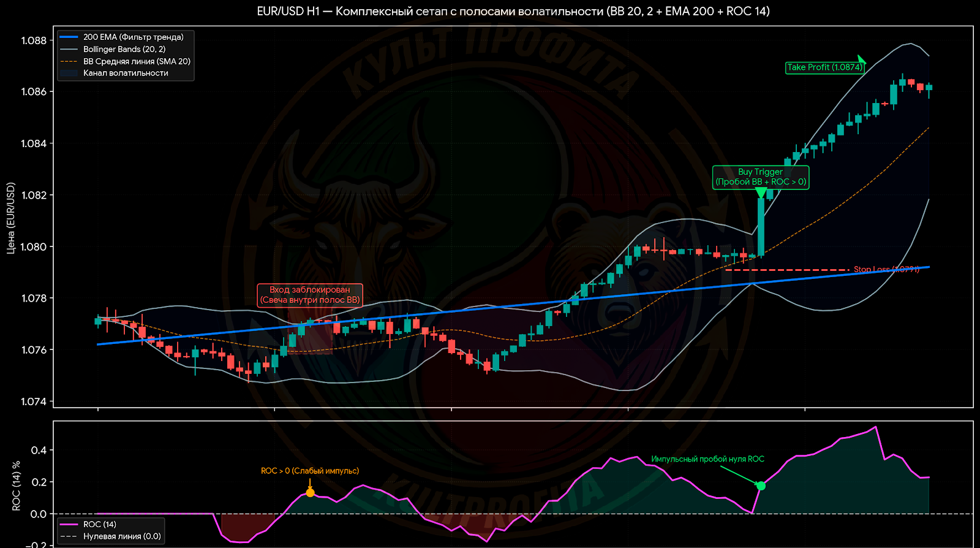Click the 1.080 price axis tick
This screenshot has width=980, height=548.
click(x=34, y=247)
